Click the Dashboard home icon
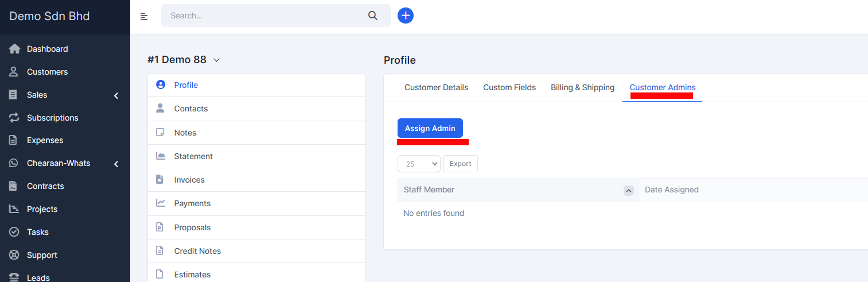This screenshot has width=868, height=282. click(x=14, y=49)
